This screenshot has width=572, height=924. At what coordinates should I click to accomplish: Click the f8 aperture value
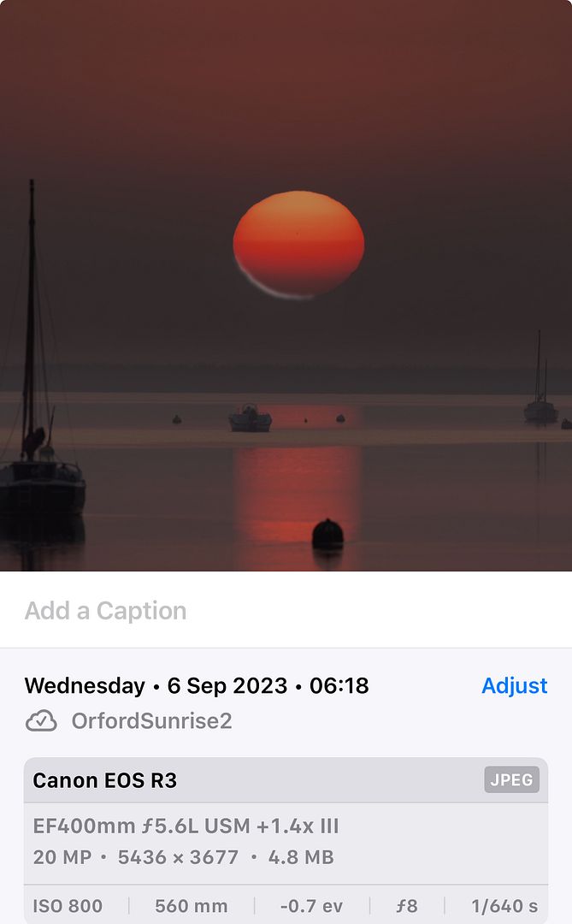click(x=406, y=906)
